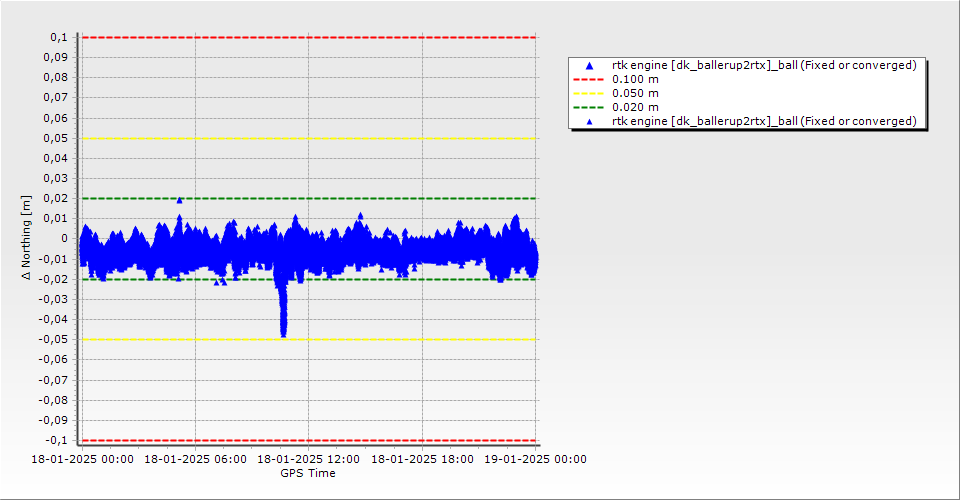Viewport: 960px width, 500px height.
Task: Click the Δ Northing [m] axis title
Action: click(26, 238)
